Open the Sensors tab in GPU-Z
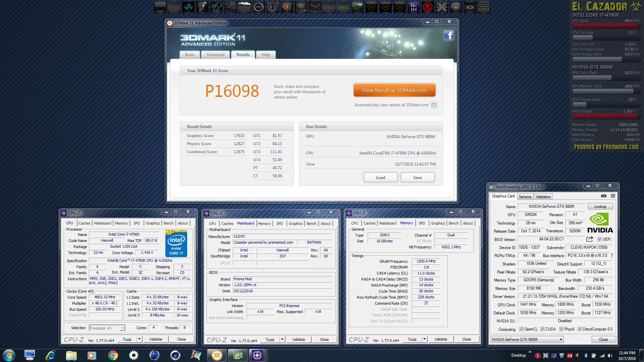Viewport: 644px width, 362px height. (x=525, y=197)
